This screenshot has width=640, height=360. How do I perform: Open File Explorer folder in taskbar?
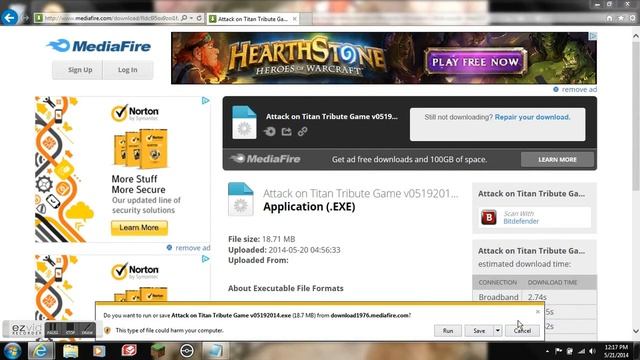(x=70, y=351)
